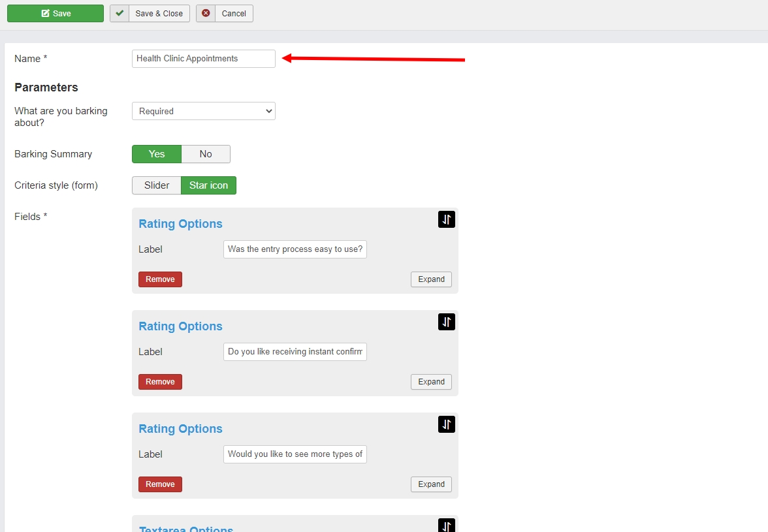The height and width of the screenshot is (532, 768).
Task: Click the green Save button
Action: point(56,14)
